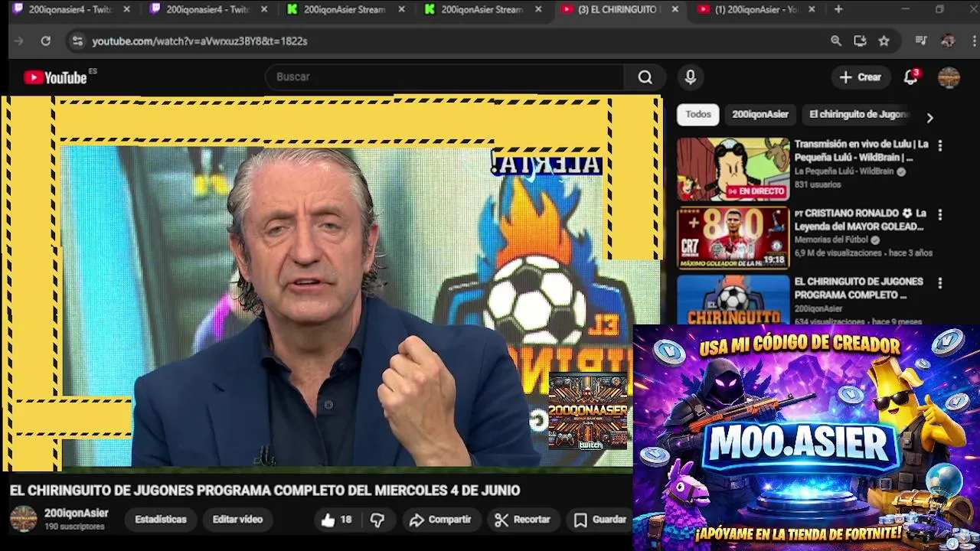Close the EL CHIRINGUITO tab
This screenshot has height=551, width=980.
click(675, 9)
